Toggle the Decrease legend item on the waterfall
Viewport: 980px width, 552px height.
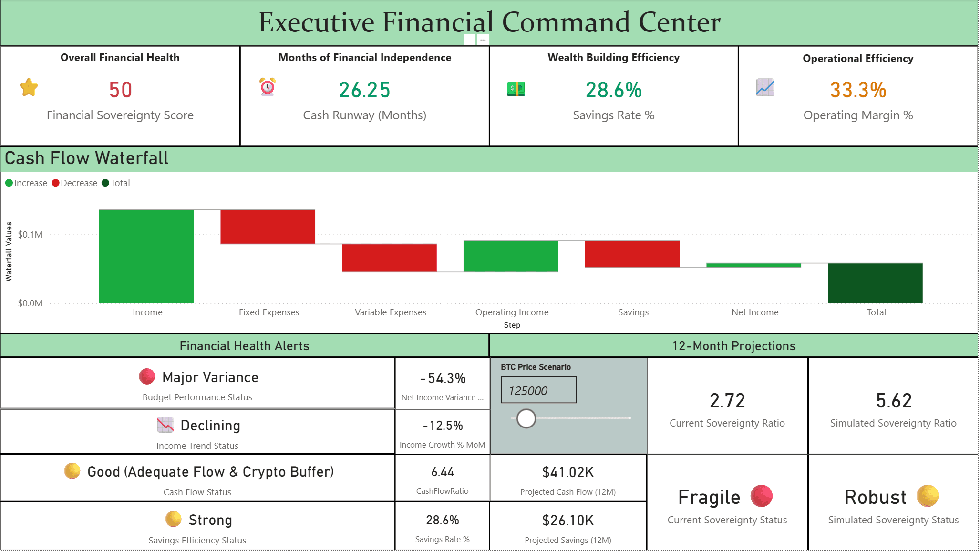[74, 183]
